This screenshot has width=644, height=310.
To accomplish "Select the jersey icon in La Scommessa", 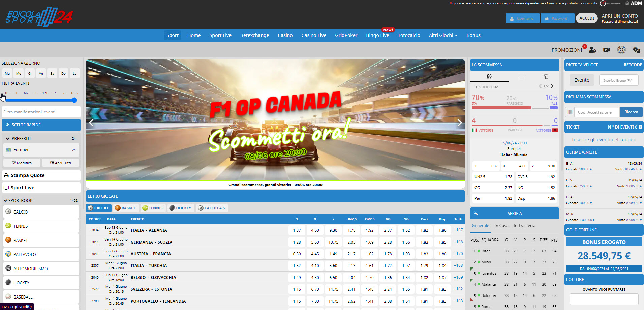I will click(547, 76).
